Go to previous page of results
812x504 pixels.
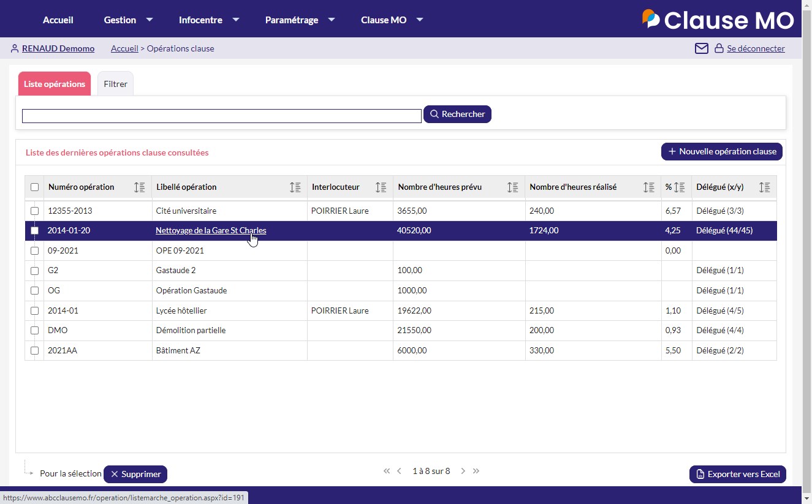tap(400, 471)
